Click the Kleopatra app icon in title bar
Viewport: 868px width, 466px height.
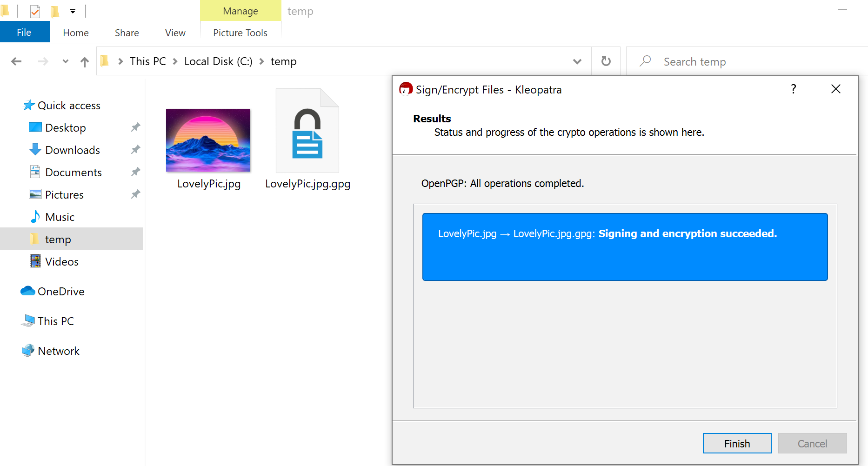tap(406, 88)
